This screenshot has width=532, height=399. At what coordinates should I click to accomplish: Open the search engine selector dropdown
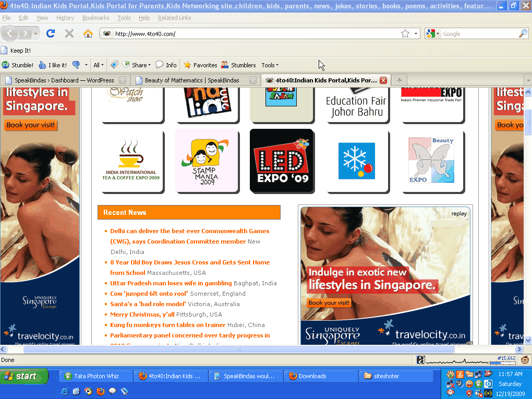(432, 33)
